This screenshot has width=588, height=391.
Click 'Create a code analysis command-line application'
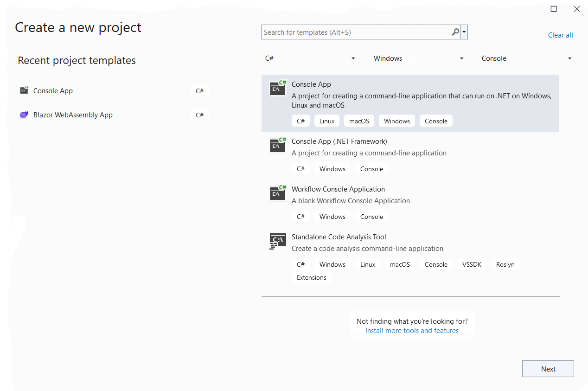[x=367, y=249]
